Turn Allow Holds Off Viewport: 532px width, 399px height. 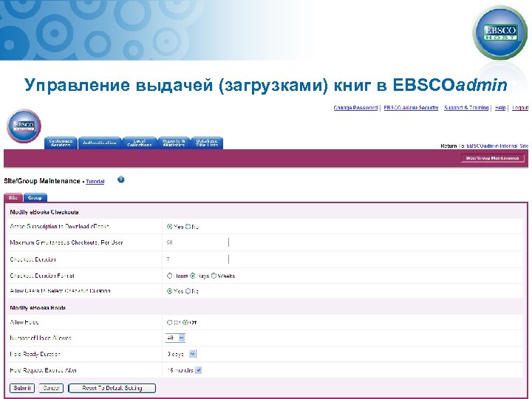(x=185, y=322)
